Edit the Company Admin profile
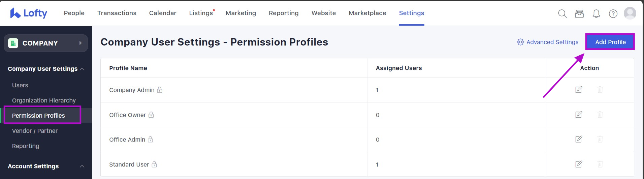The height and width of the screenshot is (179, 644). click(579, 90)
